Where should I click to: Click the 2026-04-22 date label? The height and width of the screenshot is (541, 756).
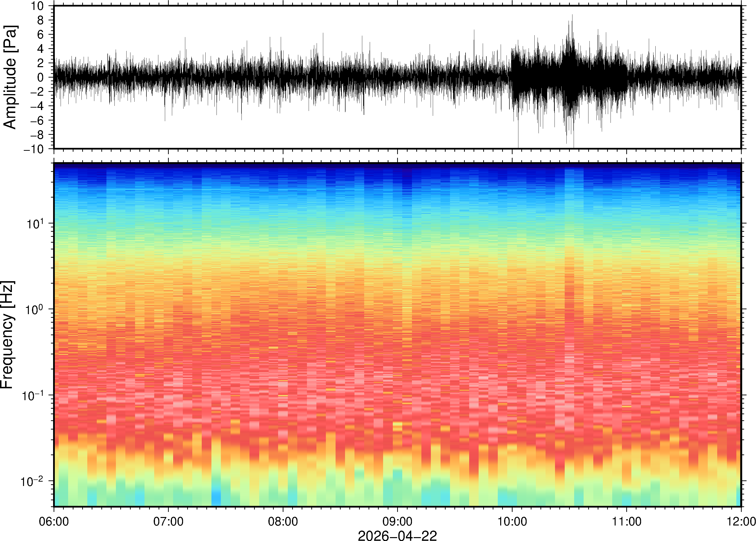click(397, 535)
